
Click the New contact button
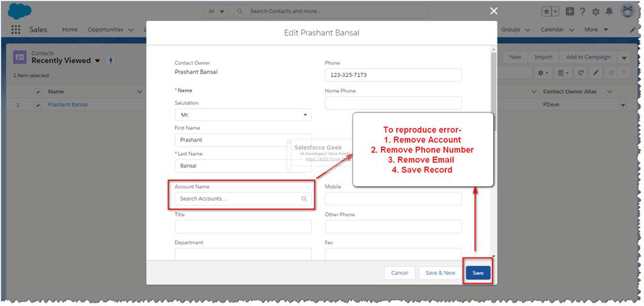tap(516, 57)
